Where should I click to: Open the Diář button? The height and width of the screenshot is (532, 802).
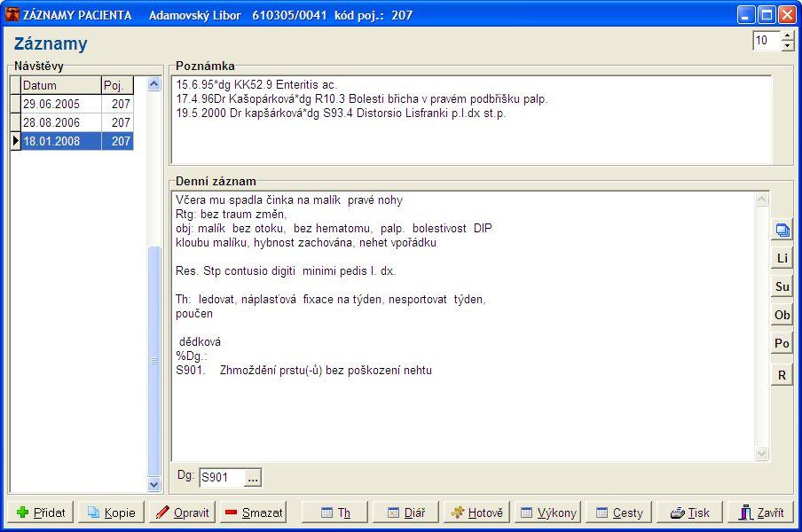tap(405, 512)
